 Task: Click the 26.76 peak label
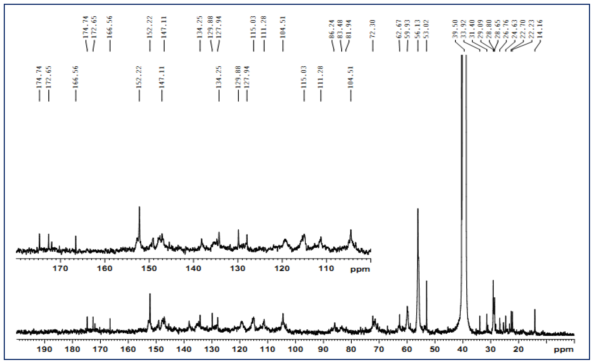(x=506, y=29)
